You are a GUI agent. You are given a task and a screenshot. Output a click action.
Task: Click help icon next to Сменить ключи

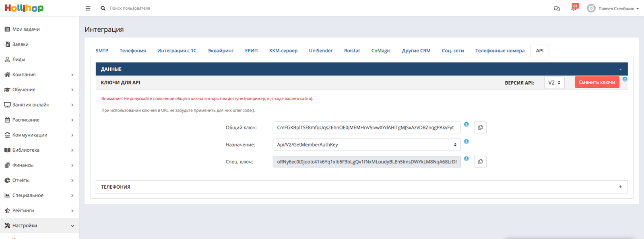(x=625, y=79)
